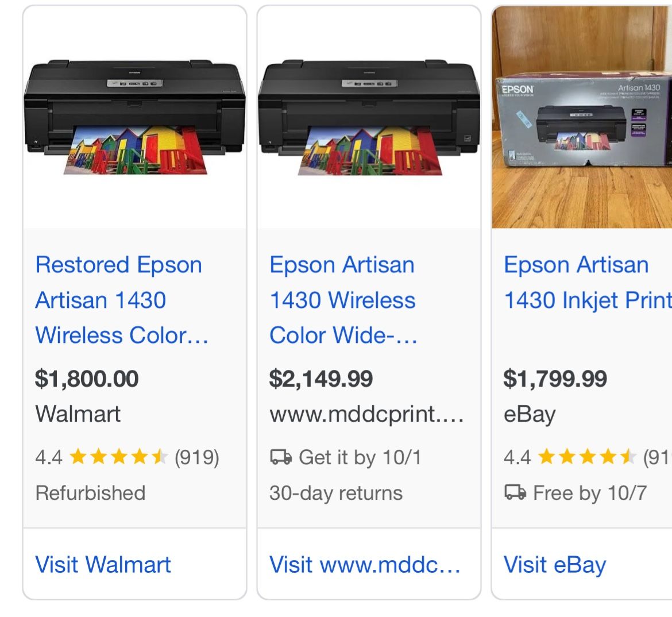The image size is (672, 617).
Task: Select the $1,799.99 price
Action: click(555, 379)
